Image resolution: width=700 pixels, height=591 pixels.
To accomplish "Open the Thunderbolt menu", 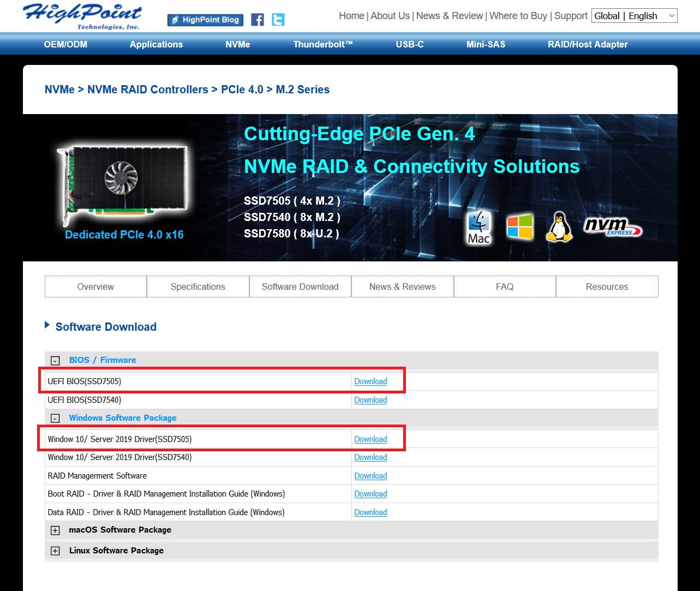I will [323, 44].
